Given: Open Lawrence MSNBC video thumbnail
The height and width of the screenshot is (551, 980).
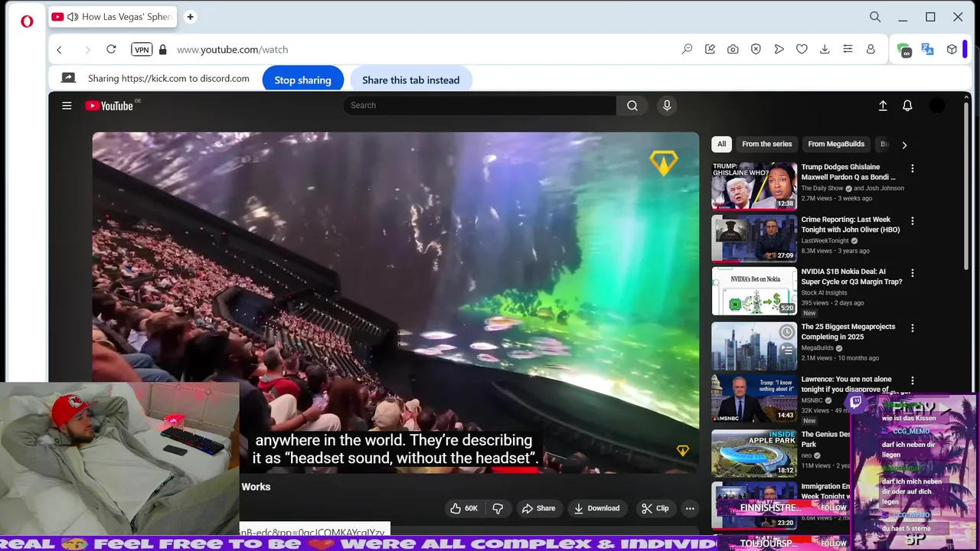Looking at the screenshot, I should (x=754, y=398).
